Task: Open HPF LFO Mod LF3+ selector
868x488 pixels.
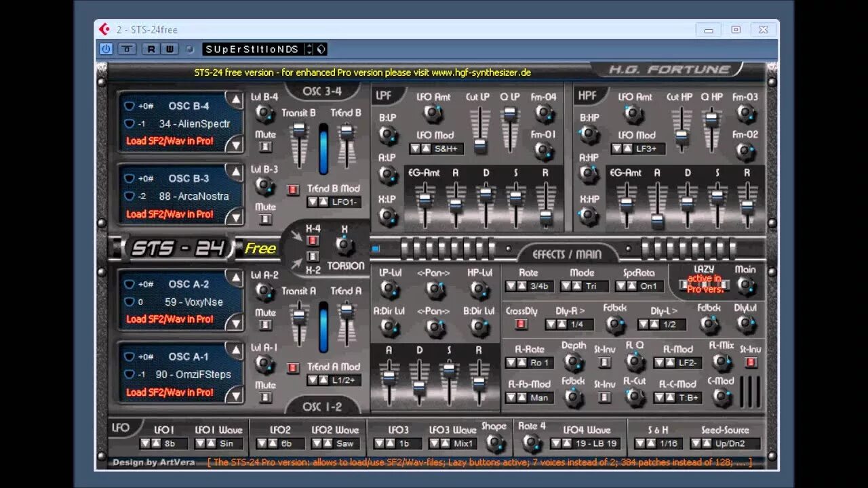Action: click(x=638, y=148)
